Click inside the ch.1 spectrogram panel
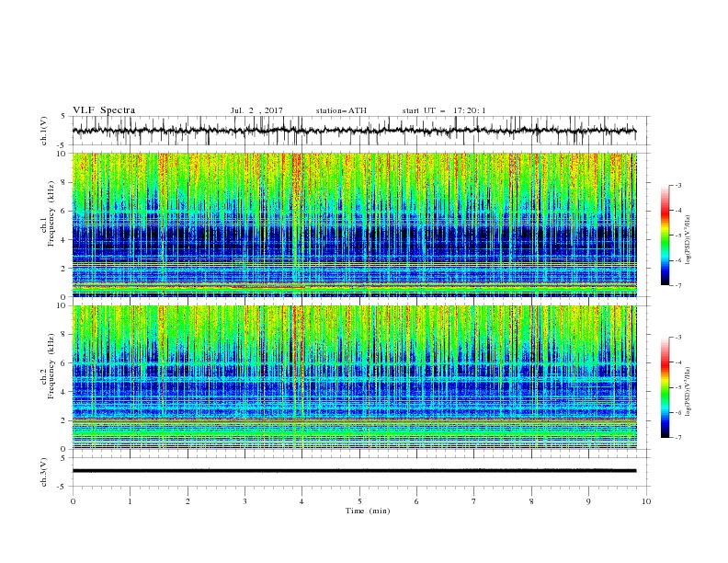Image resolution: width=728 pixels, height=563 pixels. click(x=354, y=224)
